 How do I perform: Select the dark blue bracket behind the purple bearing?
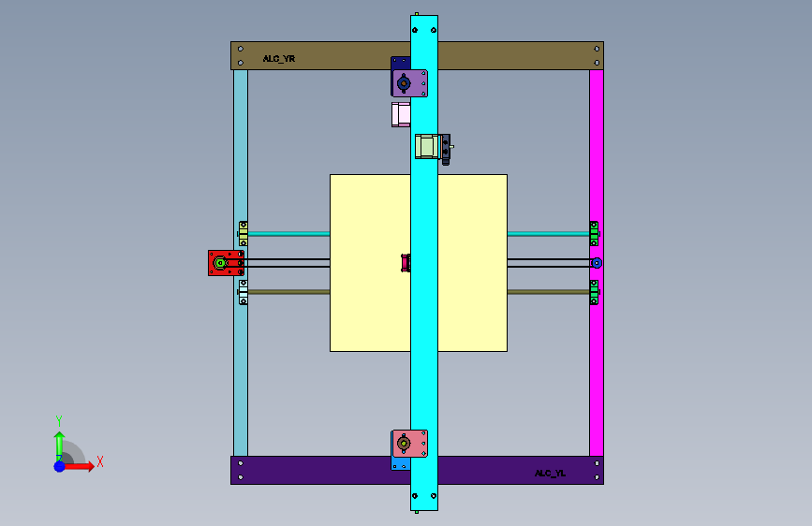(400, 63)
